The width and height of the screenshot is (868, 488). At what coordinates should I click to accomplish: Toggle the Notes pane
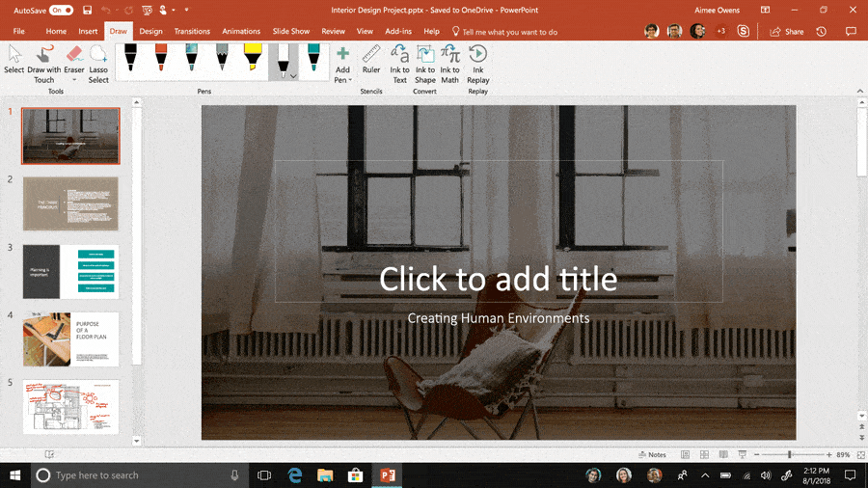tap(652, 455)
